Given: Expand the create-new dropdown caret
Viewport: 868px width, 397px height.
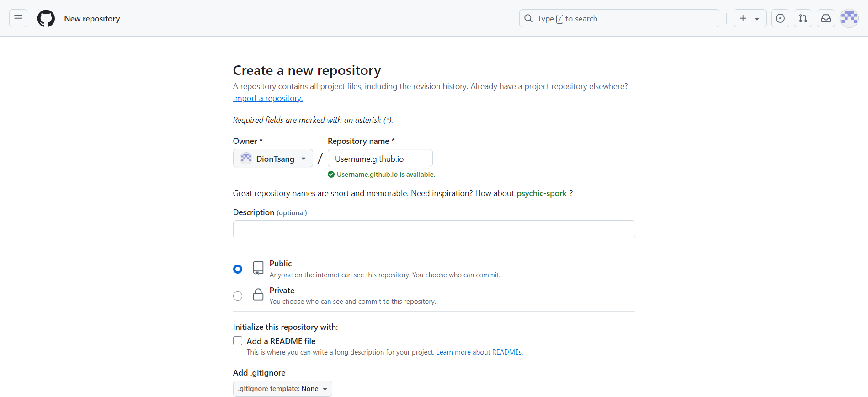Looking at the screenshot, I should 757,19.
